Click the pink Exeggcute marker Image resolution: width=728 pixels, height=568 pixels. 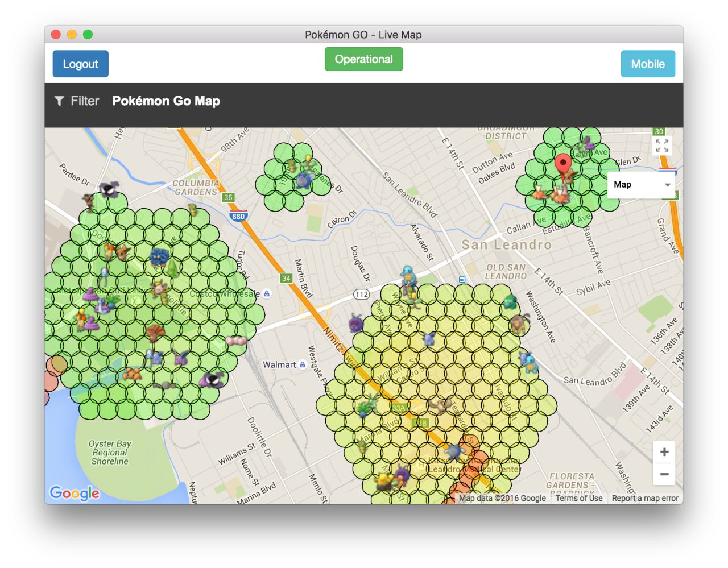click(236, 341)
